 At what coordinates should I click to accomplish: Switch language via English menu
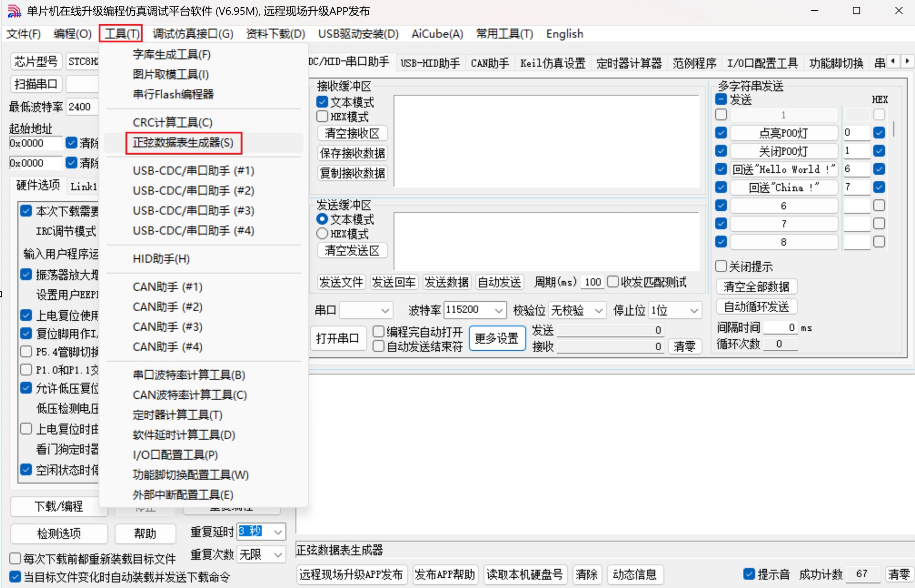point(565,34)
